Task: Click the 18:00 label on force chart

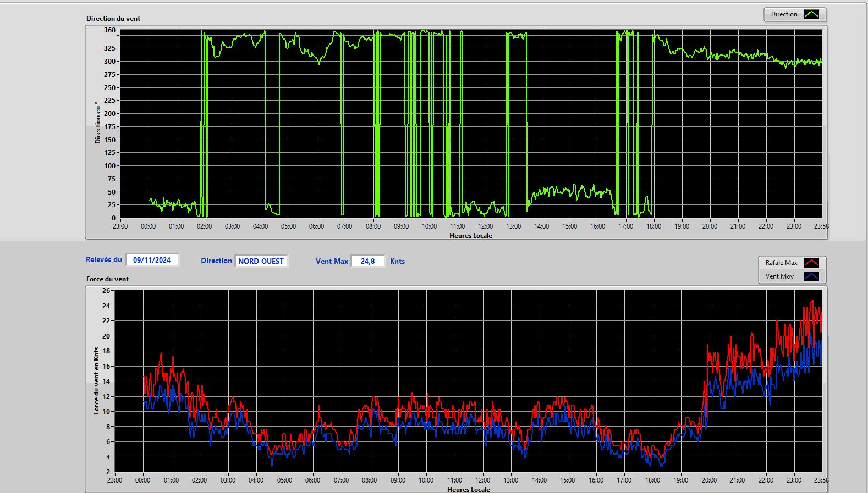Action: 652,480
